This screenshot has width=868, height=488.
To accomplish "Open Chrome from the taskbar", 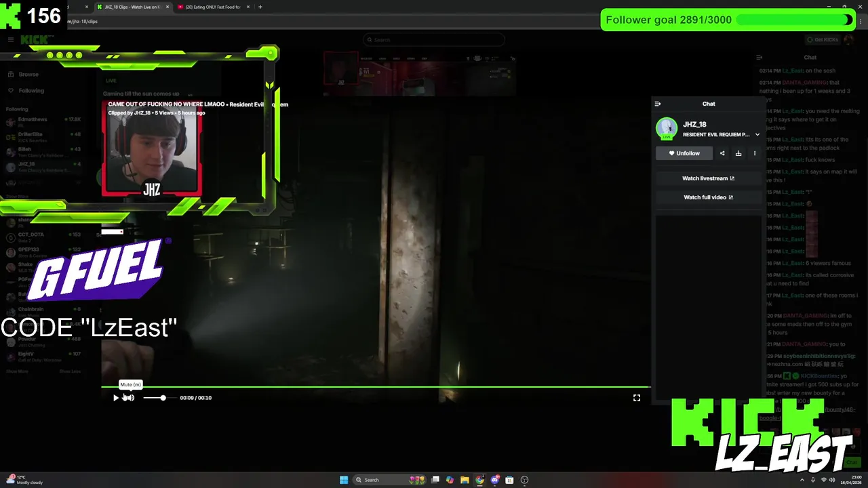I will point(479,480).
